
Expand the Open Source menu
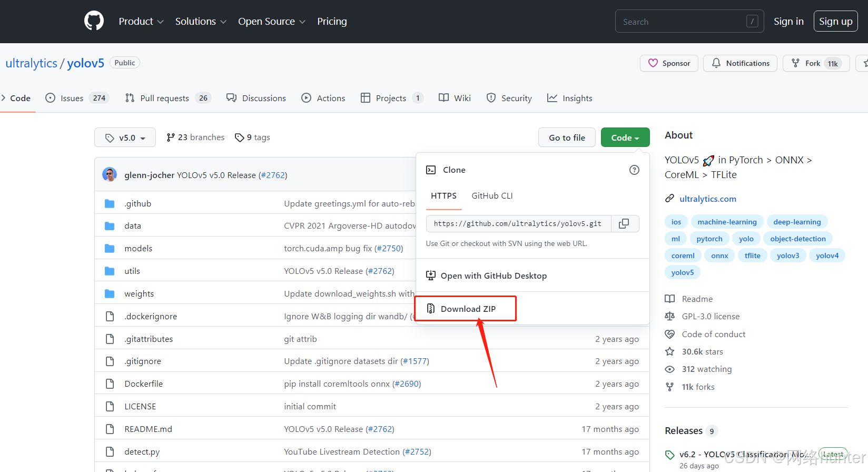click(x=272, y=22)
